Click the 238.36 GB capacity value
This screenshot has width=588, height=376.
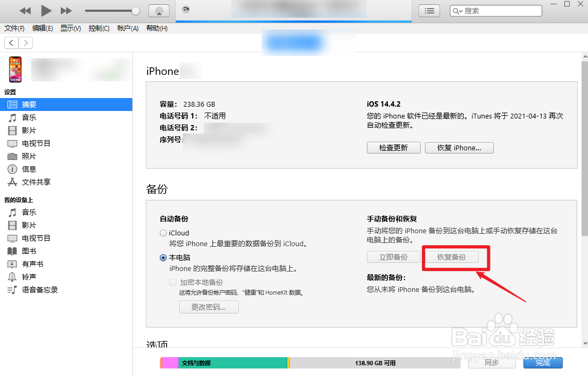click(199, 105)
